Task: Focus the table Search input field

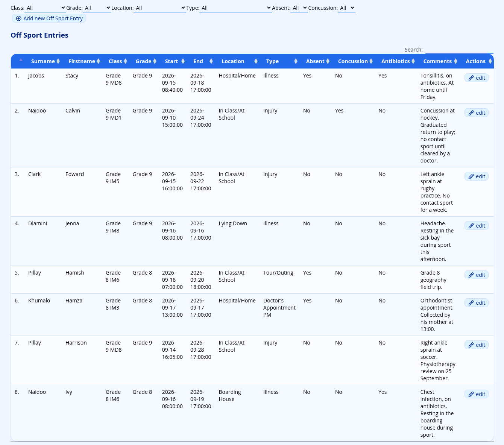Action: (459, 50)
